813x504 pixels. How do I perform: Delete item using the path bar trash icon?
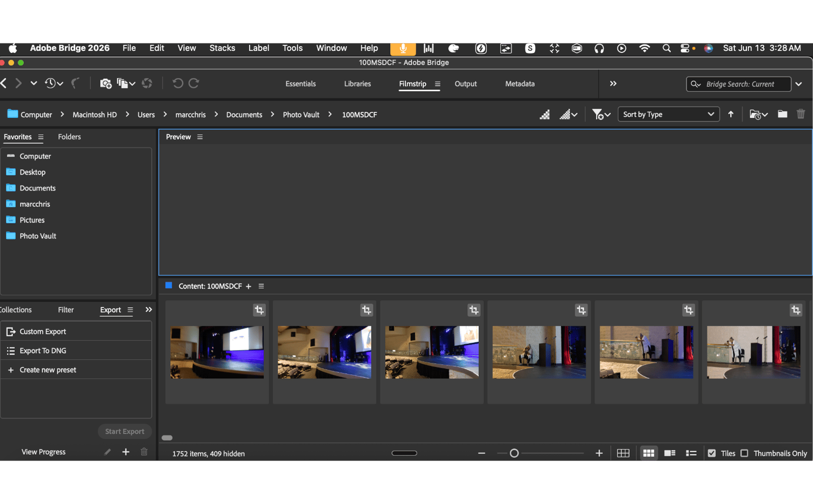tap(801, 114)
